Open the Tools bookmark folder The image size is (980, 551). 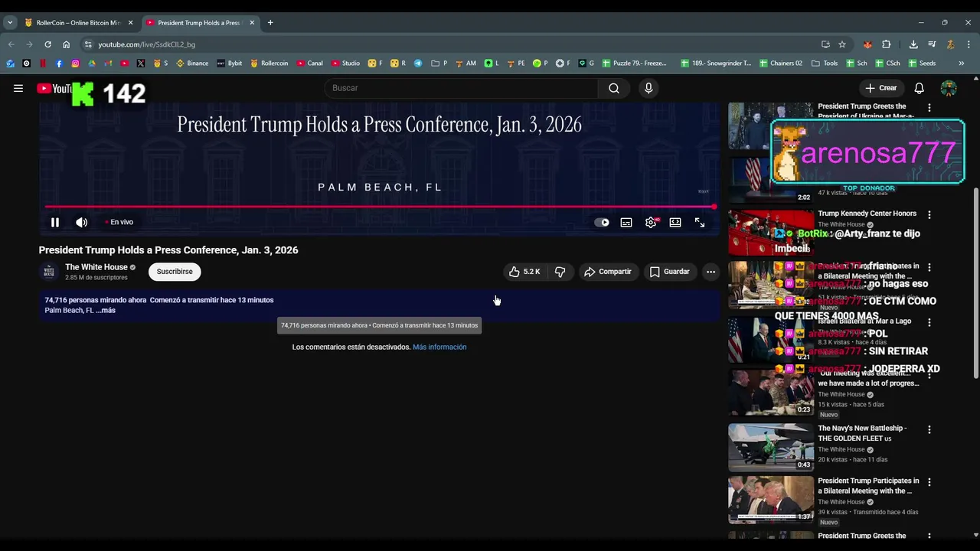pyautogui.click(x=825, y=64)
